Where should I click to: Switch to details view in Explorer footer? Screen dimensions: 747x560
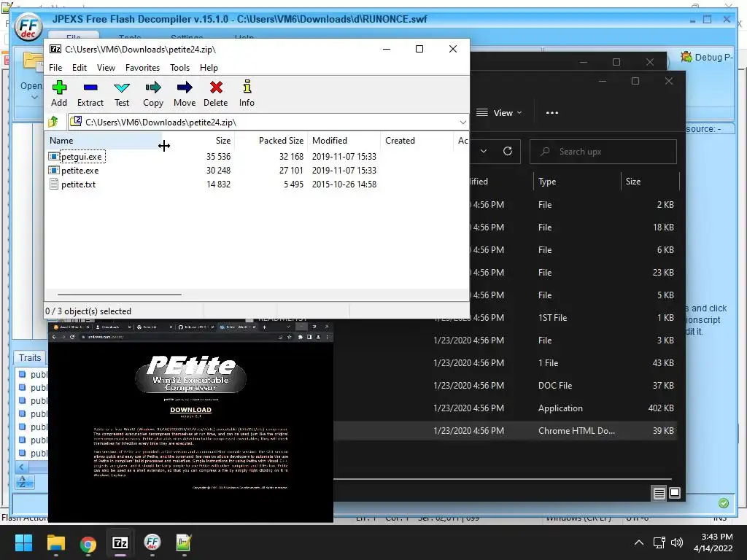click(x=659, y=494)
